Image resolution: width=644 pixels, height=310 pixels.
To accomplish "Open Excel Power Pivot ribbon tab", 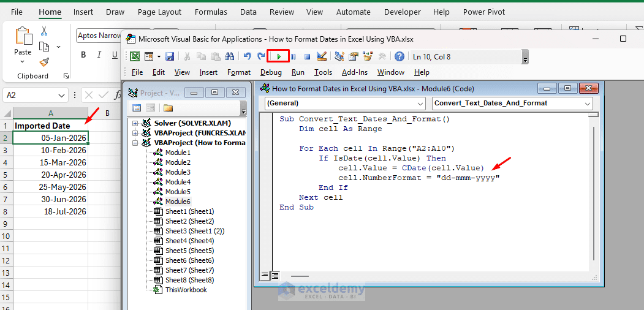I will pos(484,12).
